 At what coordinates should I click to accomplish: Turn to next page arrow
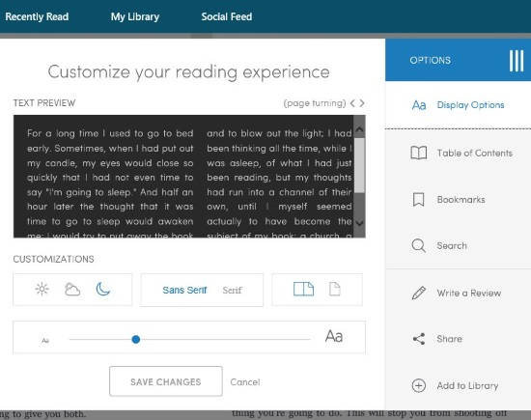(362, 103)
